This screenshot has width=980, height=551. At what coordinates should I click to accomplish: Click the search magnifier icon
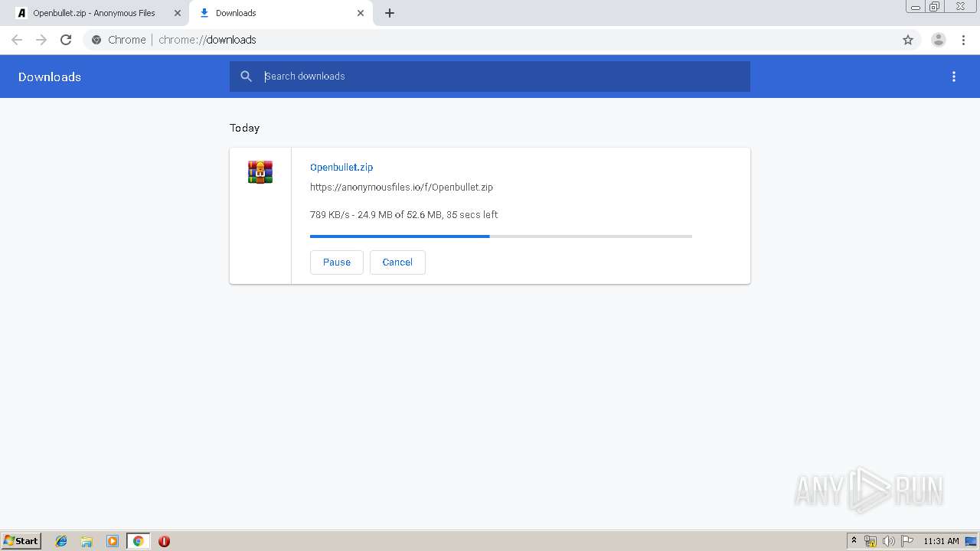tap(246, 77)
